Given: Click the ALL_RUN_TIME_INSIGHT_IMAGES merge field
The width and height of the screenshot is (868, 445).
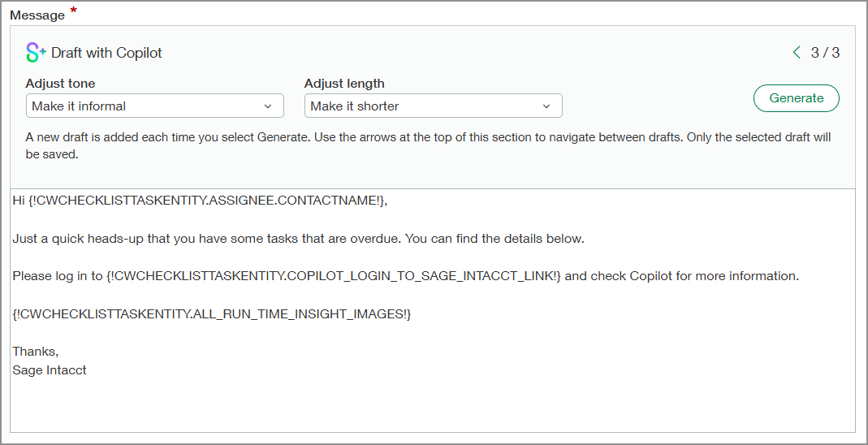Looking at the screenshot, I should point(212,314).
